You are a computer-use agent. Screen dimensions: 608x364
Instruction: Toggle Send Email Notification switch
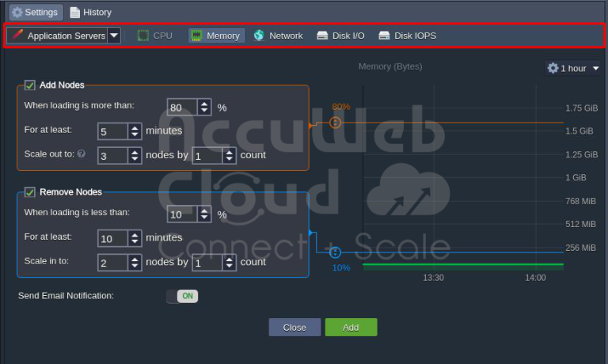coord(182,296)
